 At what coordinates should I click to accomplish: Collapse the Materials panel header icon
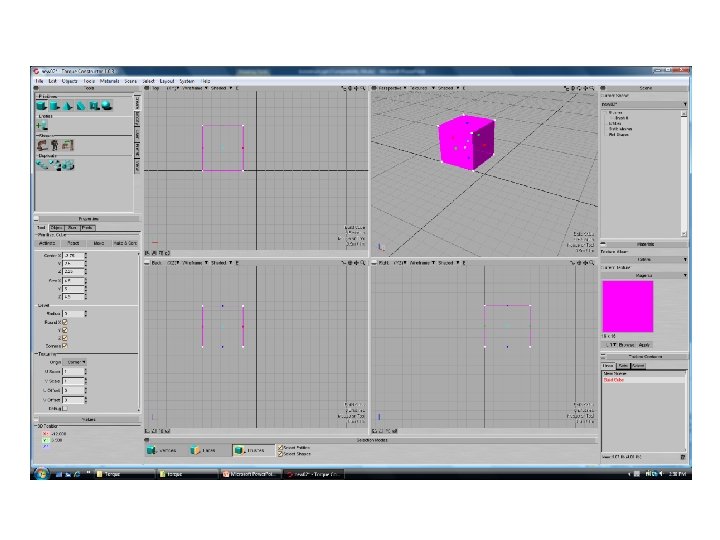pyautogui.click(x=603, y=244)
